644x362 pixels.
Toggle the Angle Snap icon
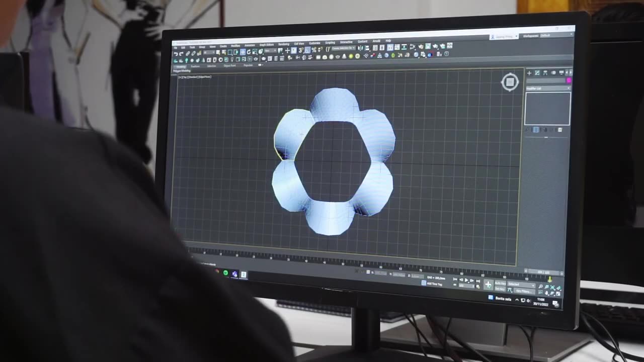pos(307,50)
